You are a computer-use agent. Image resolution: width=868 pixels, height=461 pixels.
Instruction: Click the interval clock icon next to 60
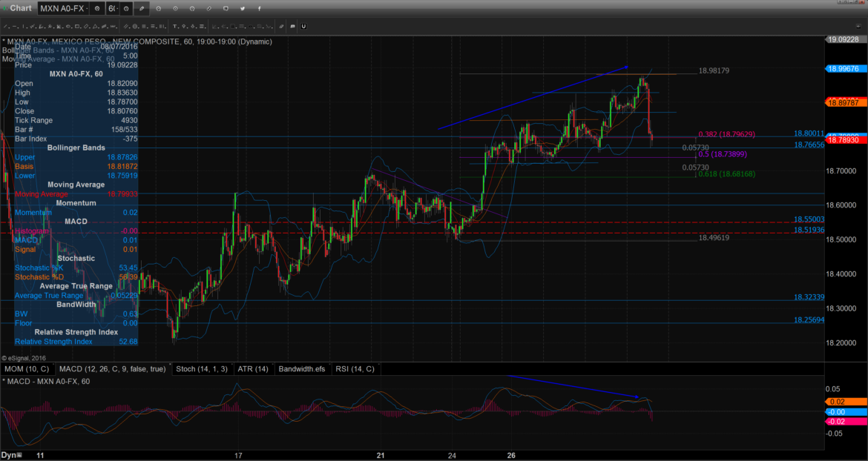126,8
